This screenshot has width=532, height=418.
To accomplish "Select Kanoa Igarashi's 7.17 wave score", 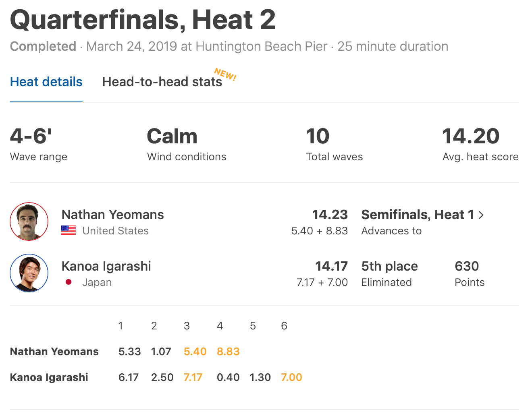I will (x=193, y=377).
